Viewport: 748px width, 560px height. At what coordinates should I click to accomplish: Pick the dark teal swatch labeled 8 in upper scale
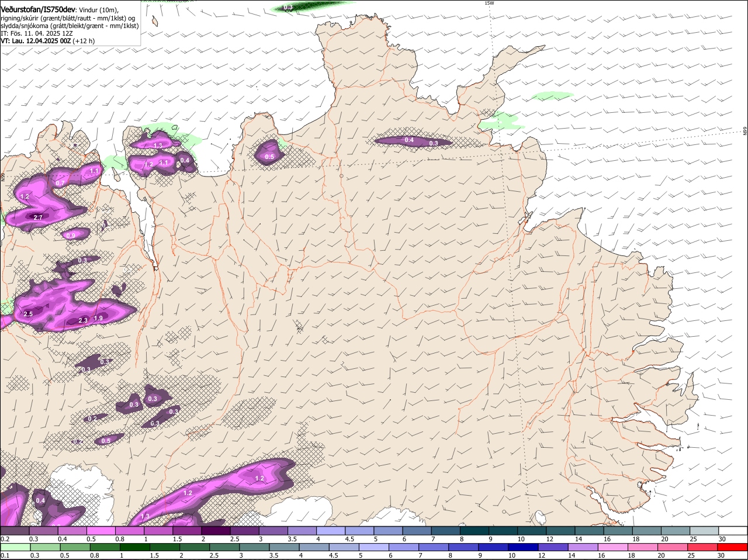coord(475,530)
